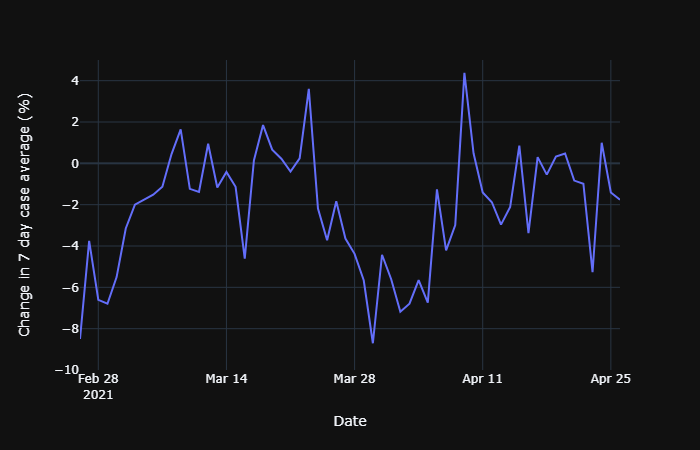
Task: Select the 'Mar 14' x-axis tick label
Action: point(226,379)
